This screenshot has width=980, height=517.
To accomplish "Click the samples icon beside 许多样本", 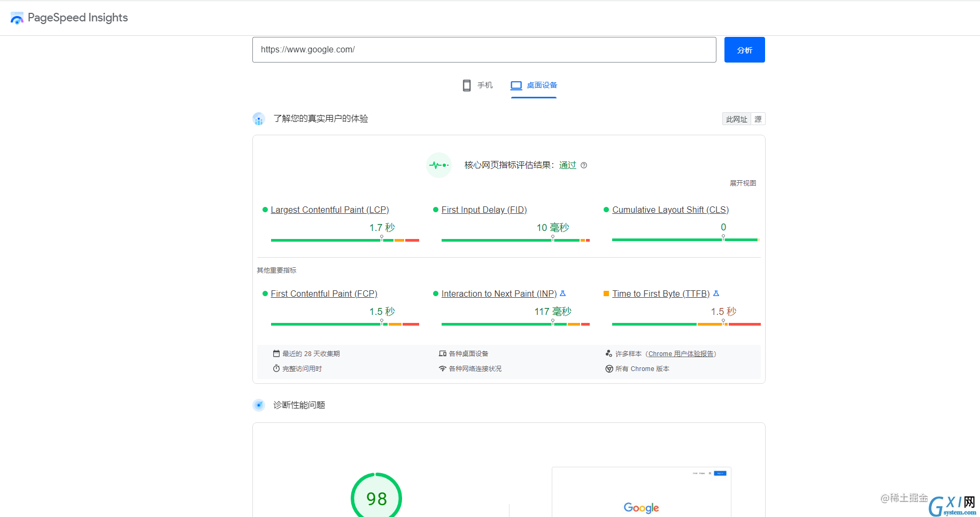I will pyautogui.click(x=609, y=353).
